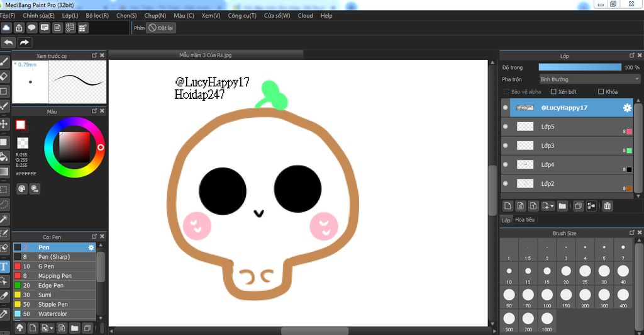This screenshot has height=335, width=644.
Task: Open settings gear of the Pen brush
Action: pos(91,247)
